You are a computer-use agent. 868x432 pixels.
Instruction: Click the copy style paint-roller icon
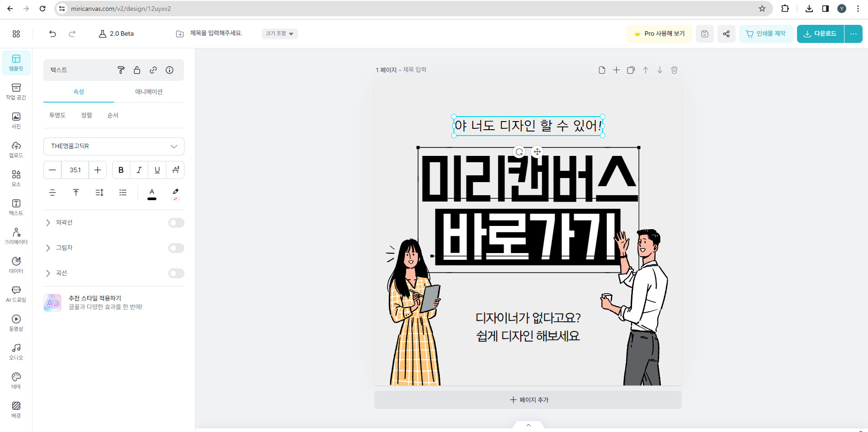tap(121, 70)
